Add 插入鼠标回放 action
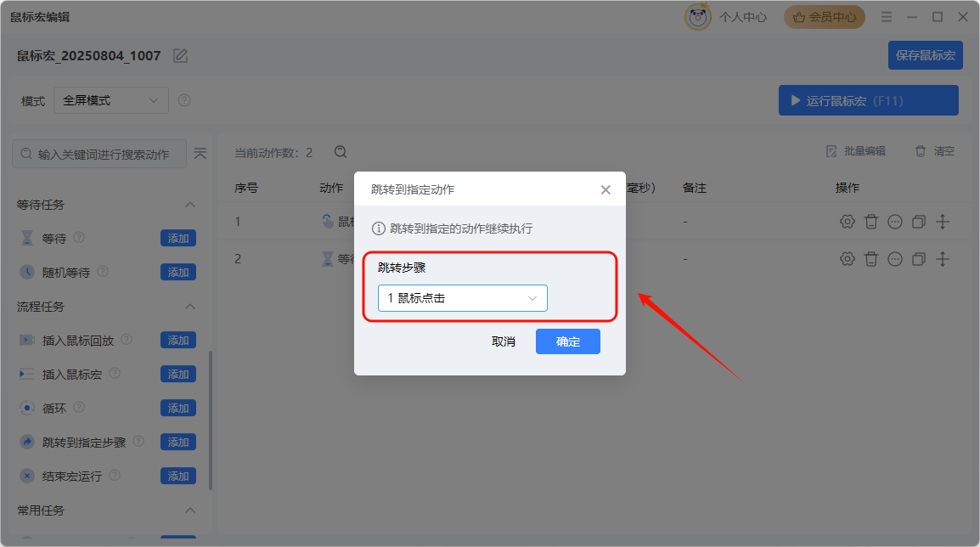The height and width of the screenshot is (547, 980). coord(178,340)
